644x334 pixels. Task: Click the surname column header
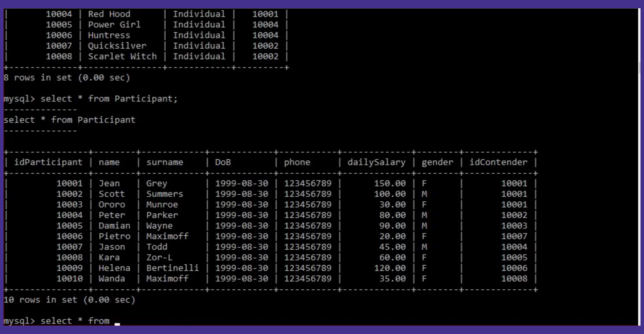(165, 162)
